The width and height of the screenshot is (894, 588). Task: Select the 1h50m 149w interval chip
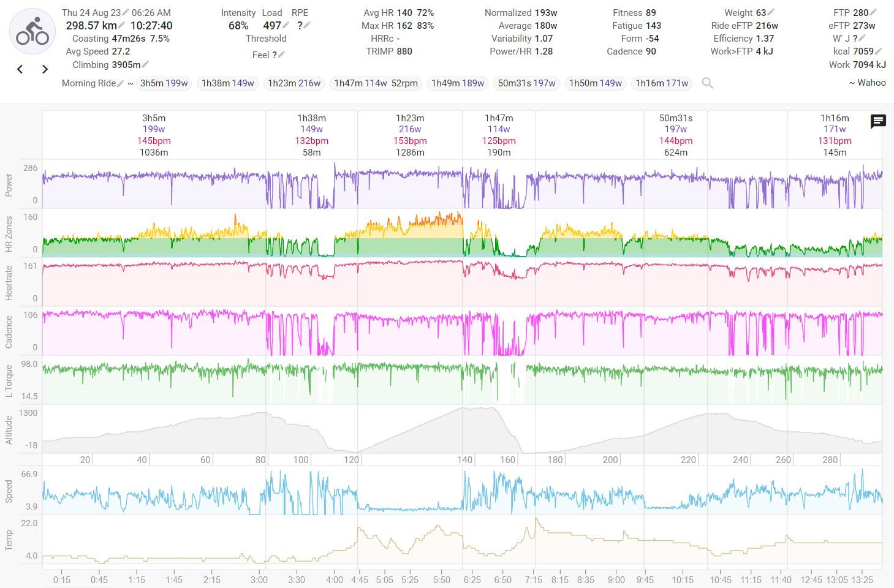point(596,83)
